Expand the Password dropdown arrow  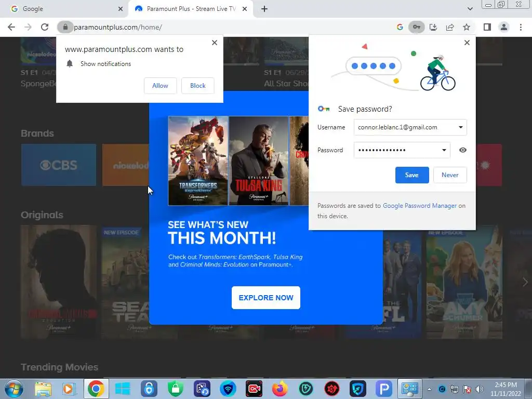pyautogui.click(x=444, y=150)
